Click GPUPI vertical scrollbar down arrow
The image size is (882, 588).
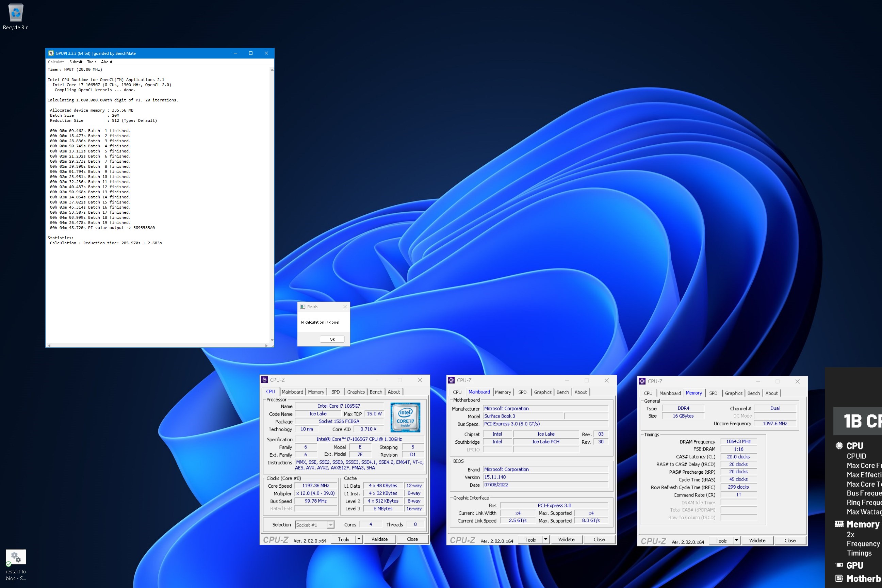tap(272, 340)
